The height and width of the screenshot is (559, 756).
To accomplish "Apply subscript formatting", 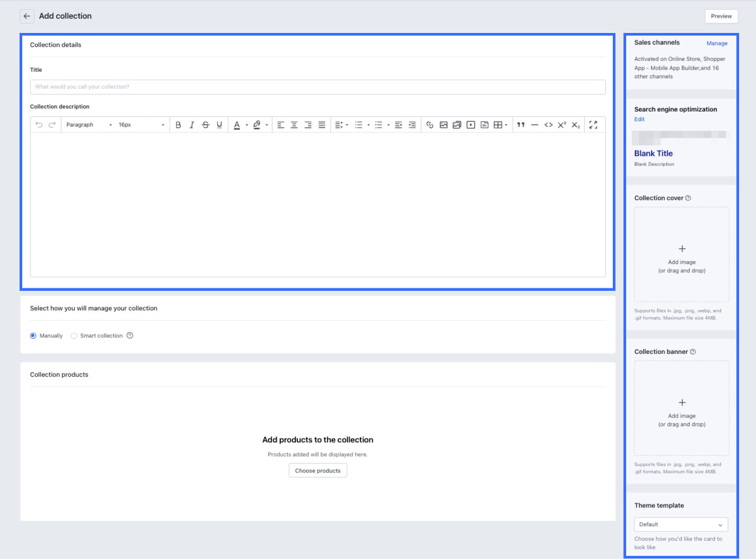I will point(575,125).
